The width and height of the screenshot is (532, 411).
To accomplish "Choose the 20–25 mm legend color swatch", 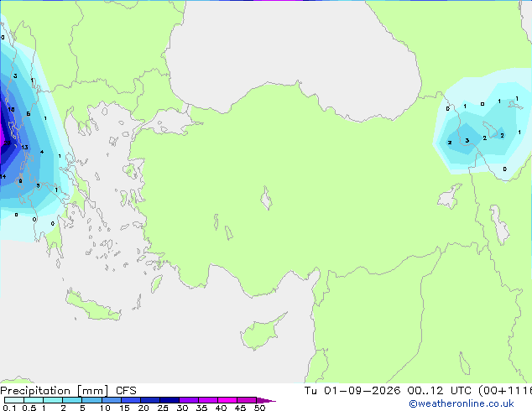I will pos(149,400).
